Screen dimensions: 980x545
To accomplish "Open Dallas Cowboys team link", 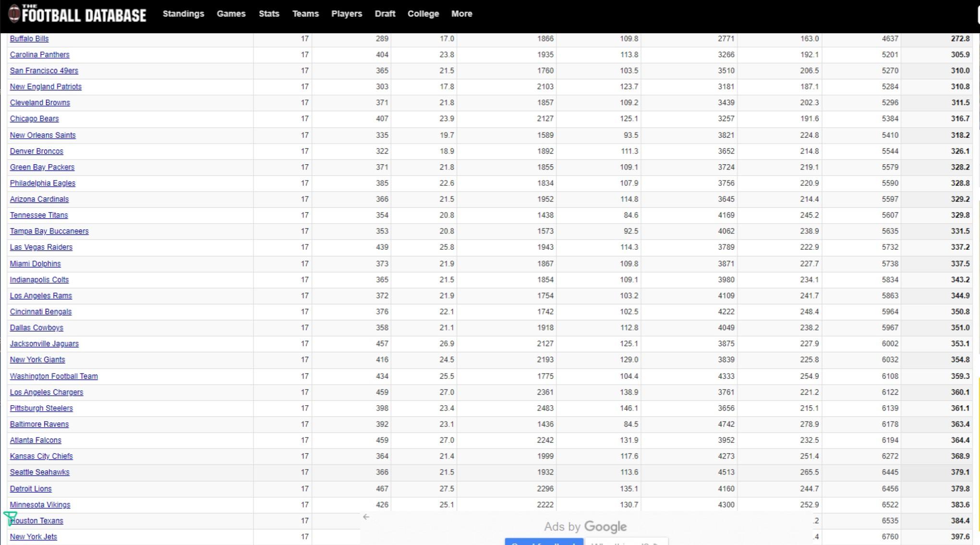I will [36, 328].
